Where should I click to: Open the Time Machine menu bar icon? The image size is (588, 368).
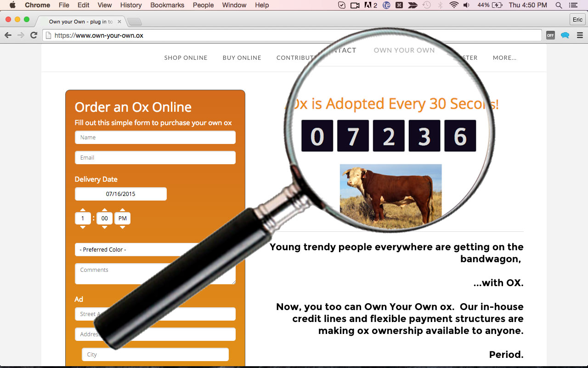[427, 5]
